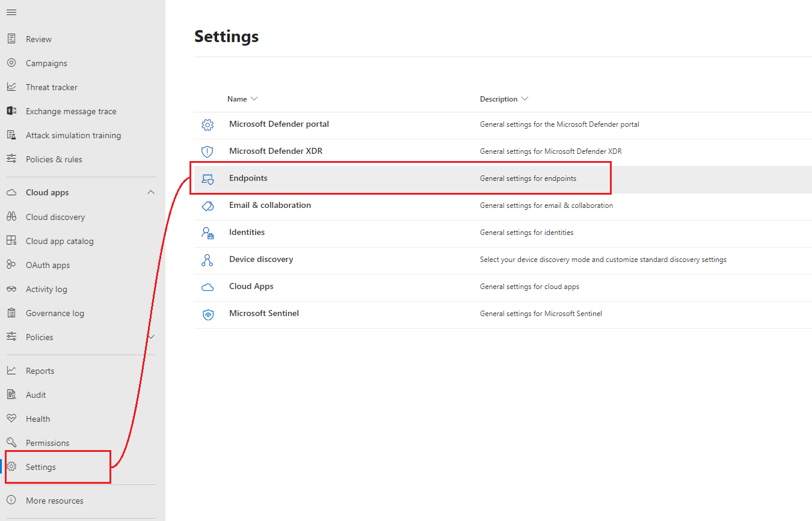Collapse the Cloud apps section
This screenshot has width=812, height=521.
(x=152, y=192)
